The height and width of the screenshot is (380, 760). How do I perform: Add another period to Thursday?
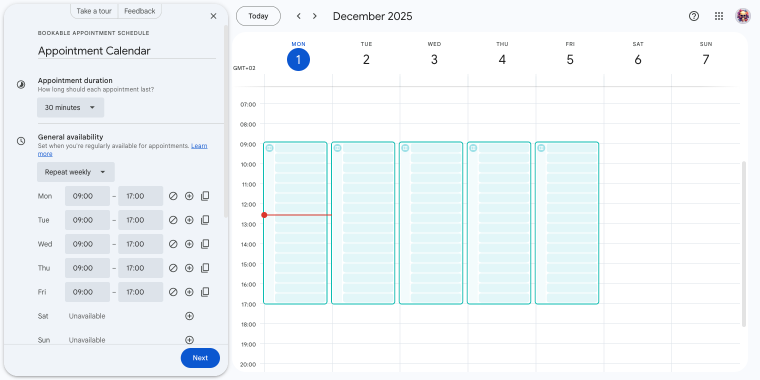click(x=189, y=268)
